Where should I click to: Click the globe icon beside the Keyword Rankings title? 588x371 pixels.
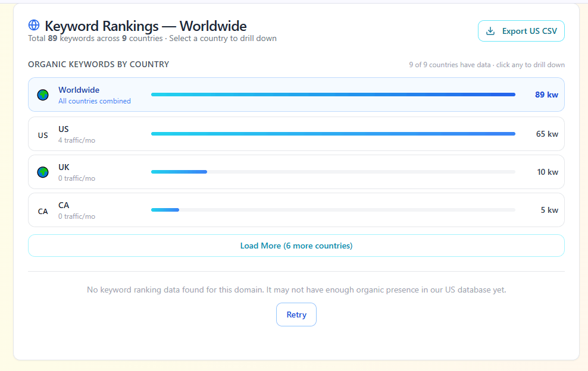pos(33,25)
